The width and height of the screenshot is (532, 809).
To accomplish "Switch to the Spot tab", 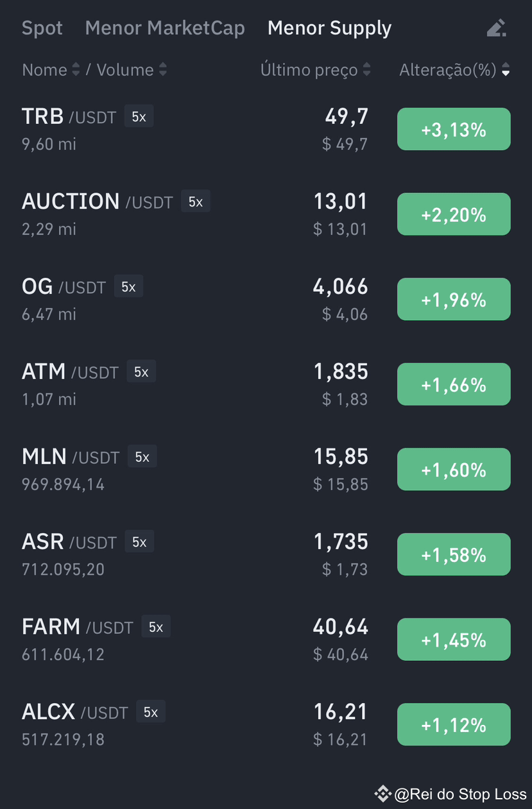I will point(42,28).
